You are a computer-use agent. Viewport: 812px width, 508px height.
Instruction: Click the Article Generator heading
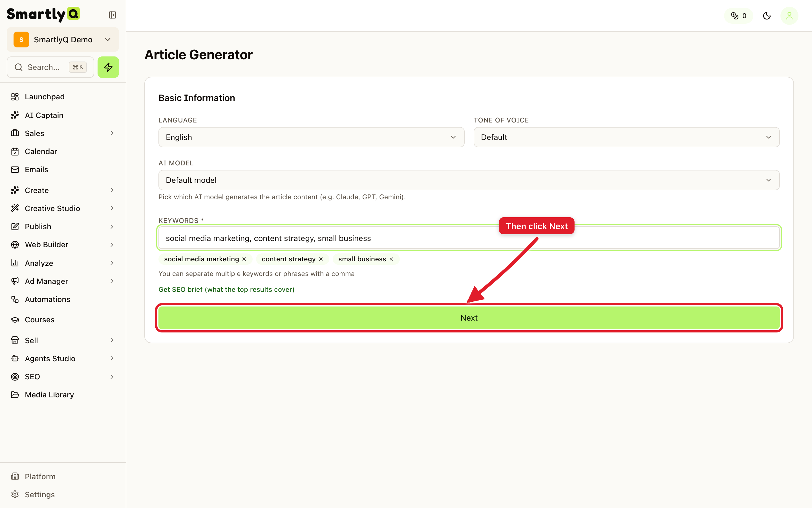coord(199,55)
